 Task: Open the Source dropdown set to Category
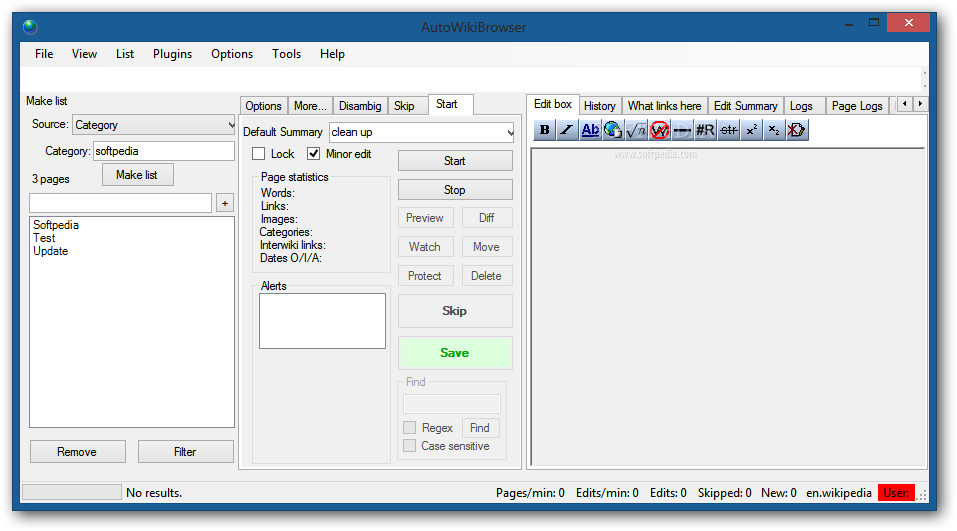[x=154, y=125]
